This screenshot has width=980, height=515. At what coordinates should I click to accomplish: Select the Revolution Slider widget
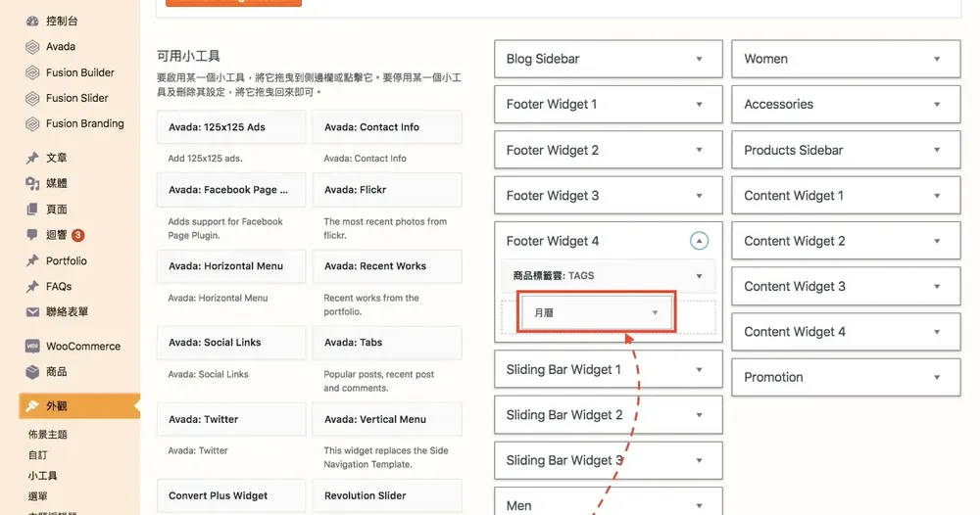click(387, 495)
